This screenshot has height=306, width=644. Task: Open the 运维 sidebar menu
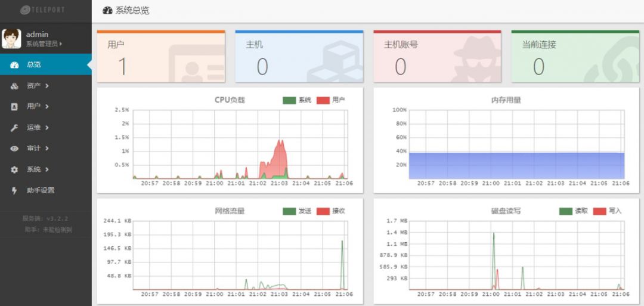(x=45, y=127)
